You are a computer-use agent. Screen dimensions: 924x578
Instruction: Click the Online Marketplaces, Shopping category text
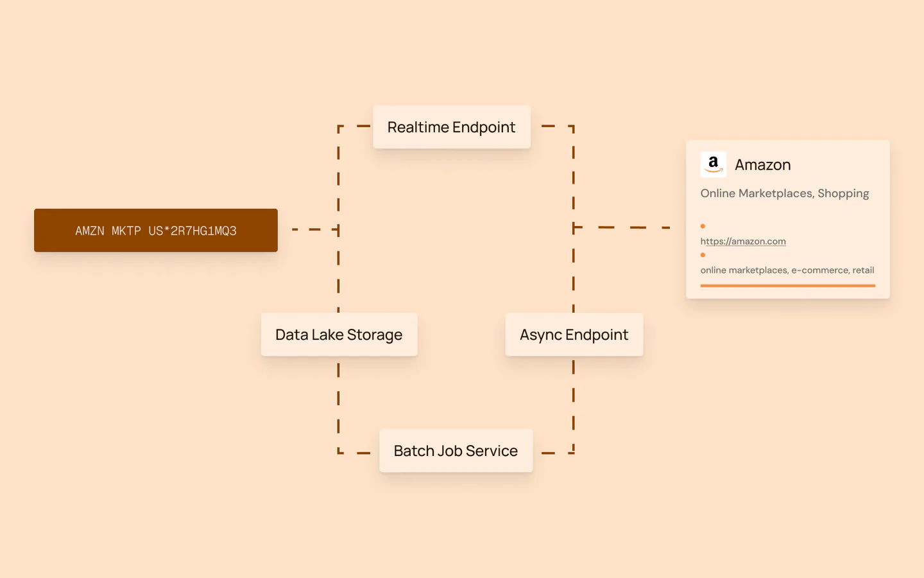tap(785, 193)
